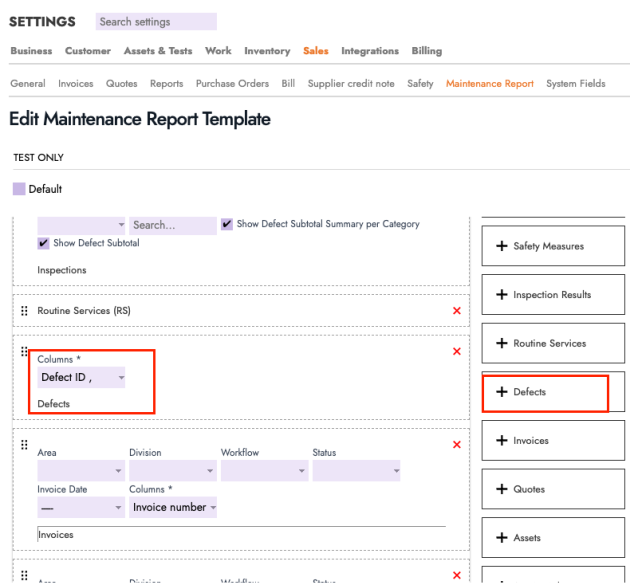Add the Safety Measures block
The height and width of the screenshot is (585, 630).
click(553, 246)
